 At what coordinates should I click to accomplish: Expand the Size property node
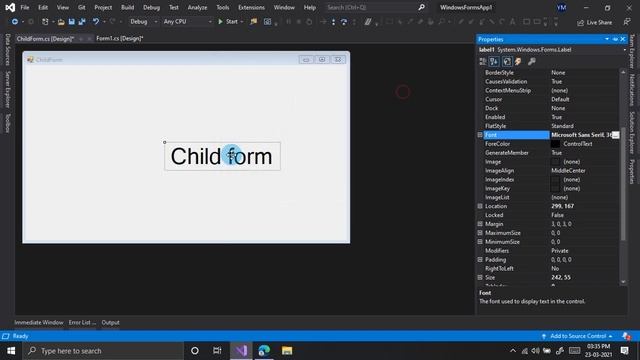coord(480,278)
